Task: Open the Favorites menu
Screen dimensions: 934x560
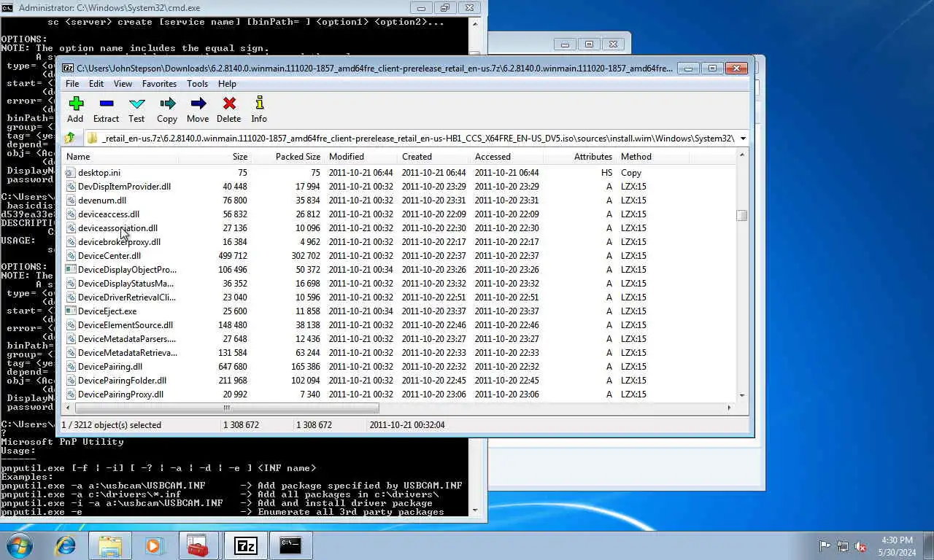Action: point(159,84)
